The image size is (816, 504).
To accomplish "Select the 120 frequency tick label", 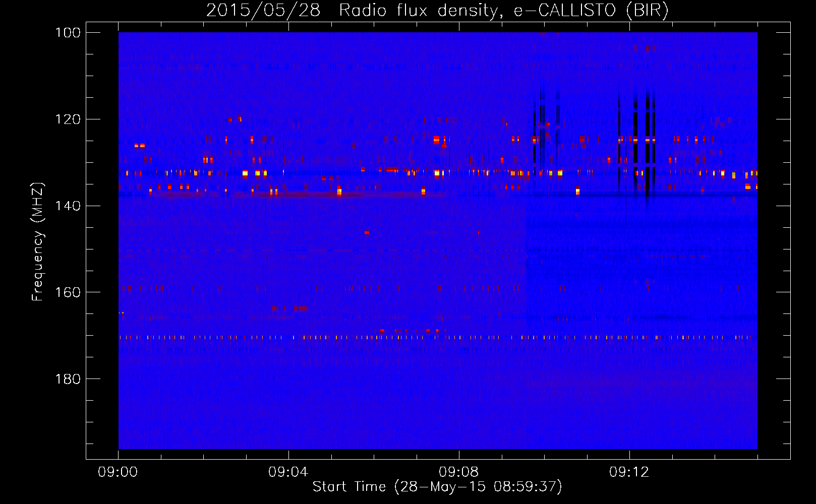I will pyautogui.click(x=67, y=119).
